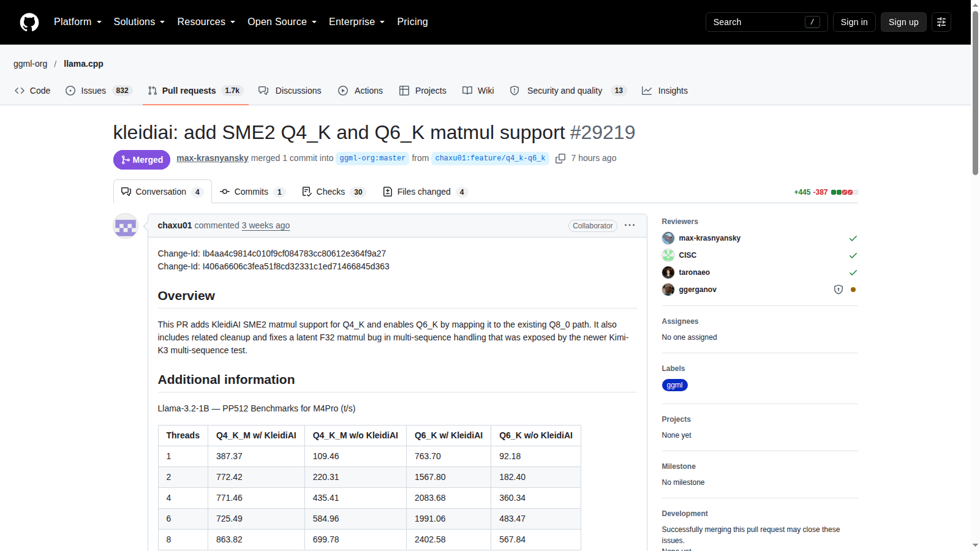
Task: Click taronaeo approved checkmark
Action: [853, 272]
